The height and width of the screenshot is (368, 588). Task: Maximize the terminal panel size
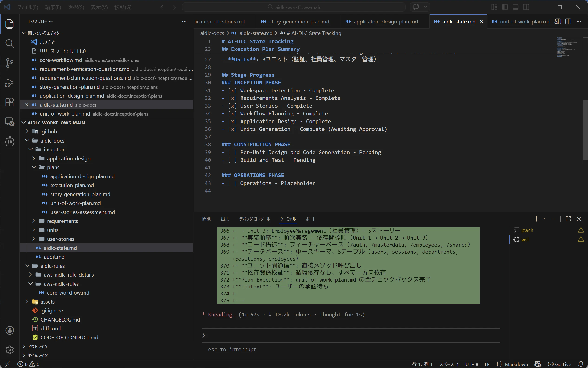click(568, 219)
